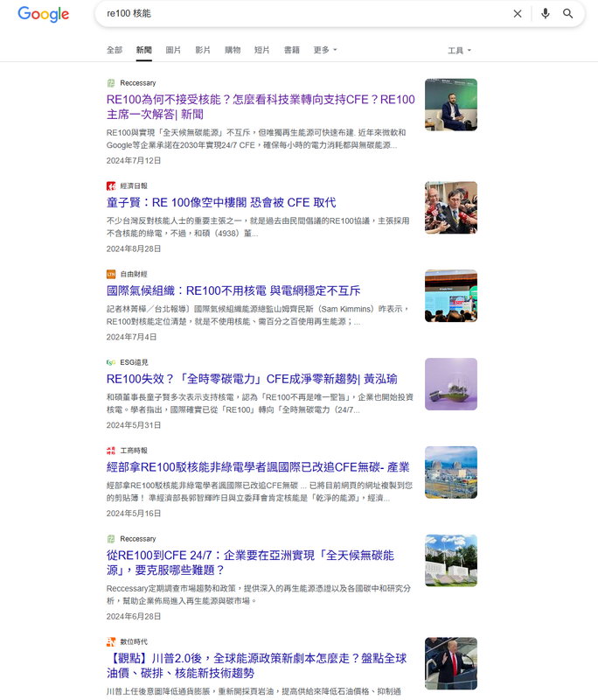Screen dimensions: 598x700
Task: Open the 書籍 tab
Action: click(292, 50)
